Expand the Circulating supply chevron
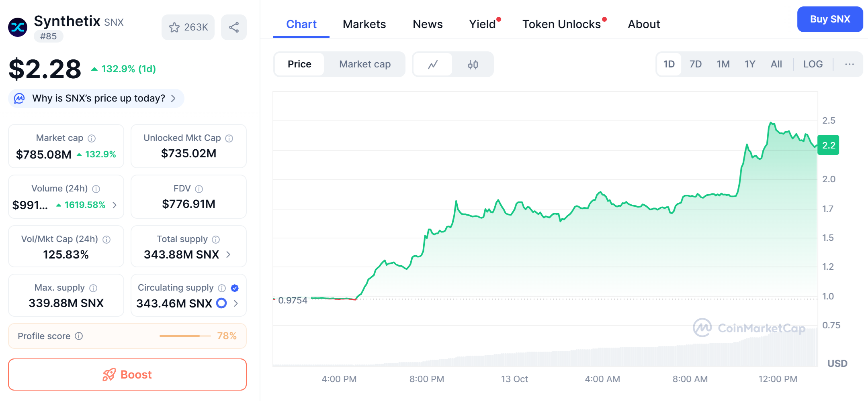The image size is (868, 401). 236,303
